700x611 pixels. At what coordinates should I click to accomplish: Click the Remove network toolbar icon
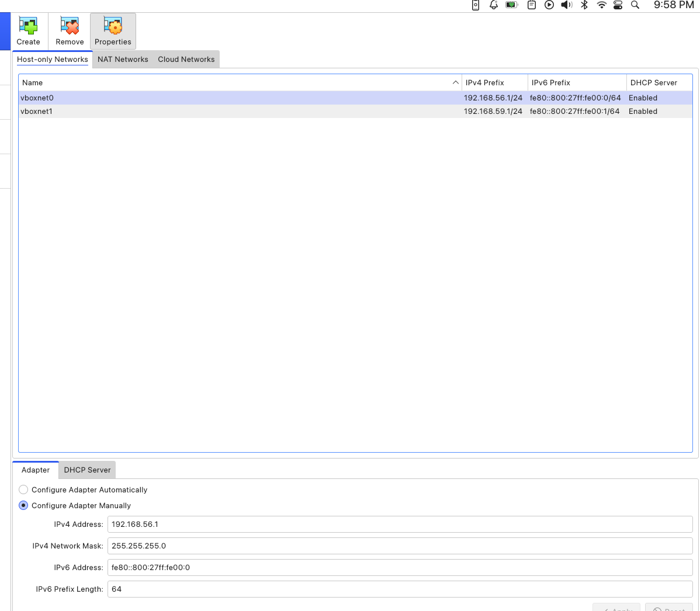pyautogui.click(x=70, y=31)
